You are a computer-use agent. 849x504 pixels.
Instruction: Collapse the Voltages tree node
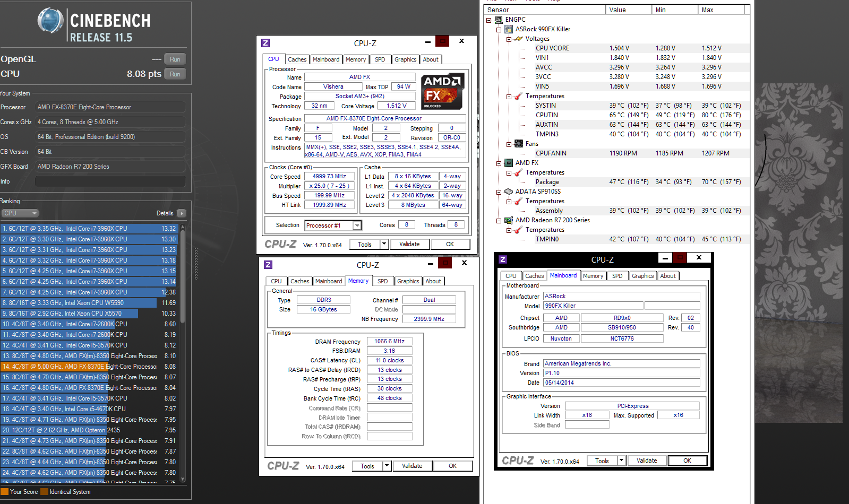tap(509, 39)
